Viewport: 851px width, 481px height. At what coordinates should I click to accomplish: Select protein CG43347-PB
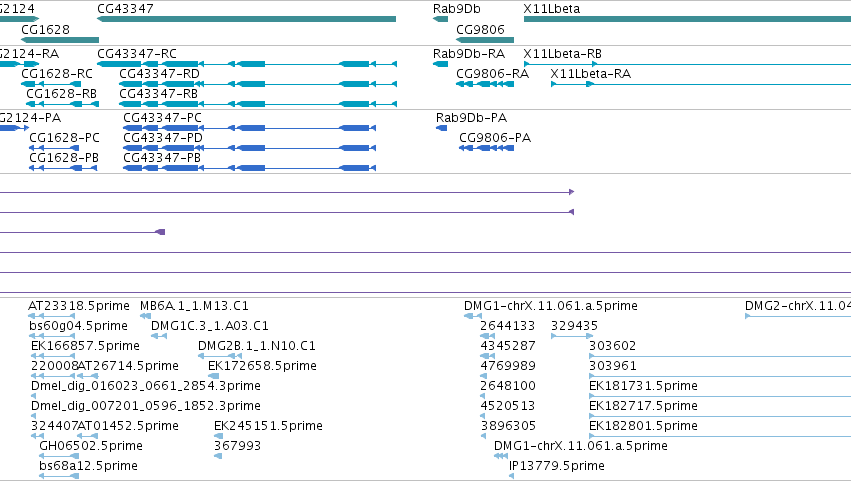[x=250, y=168]
